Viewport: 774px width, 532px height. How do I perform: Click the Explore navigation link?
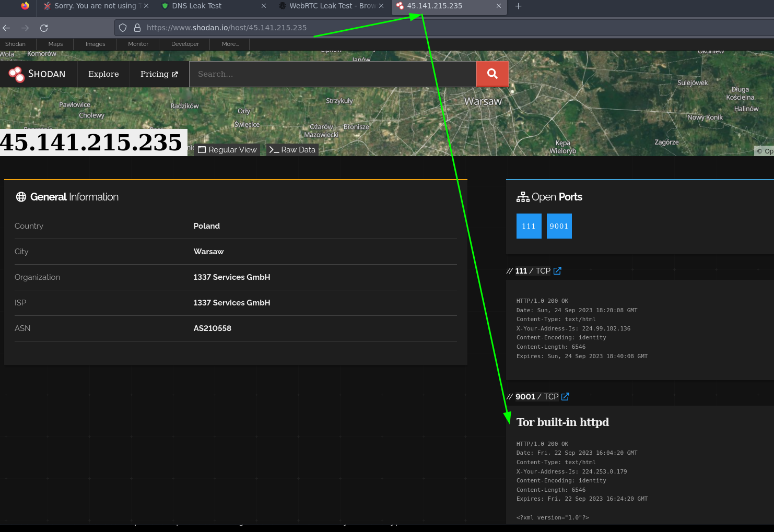pos(103,74)
